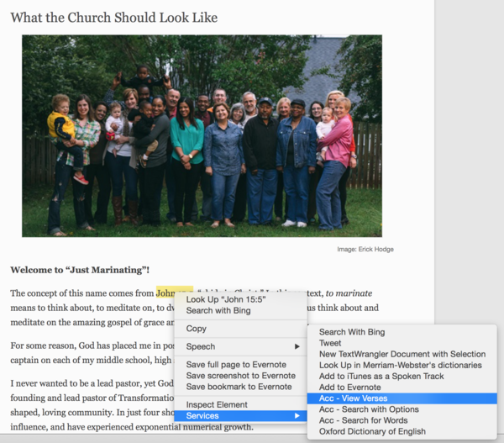The height and width of the screenshot is (443, 504).
Task: Click the article title What the Church Should Look Like
Action: click(113, 18)
